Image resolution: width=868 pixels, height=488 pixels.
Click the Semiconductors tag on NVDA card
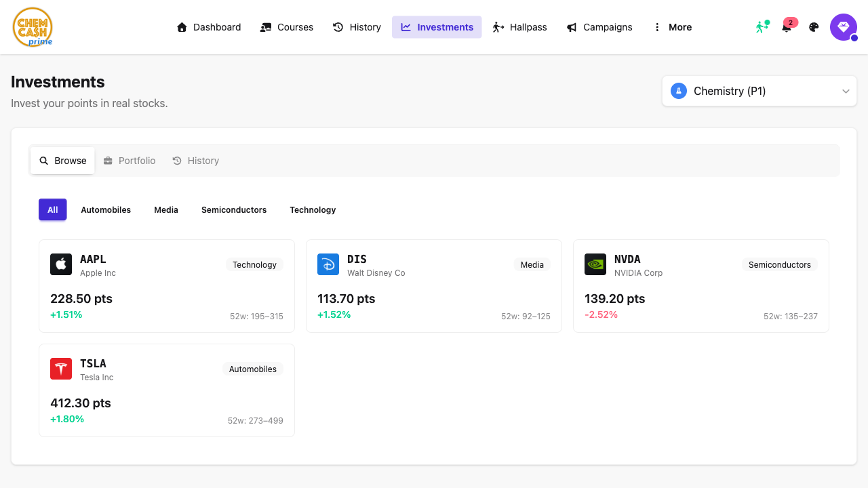780,264
